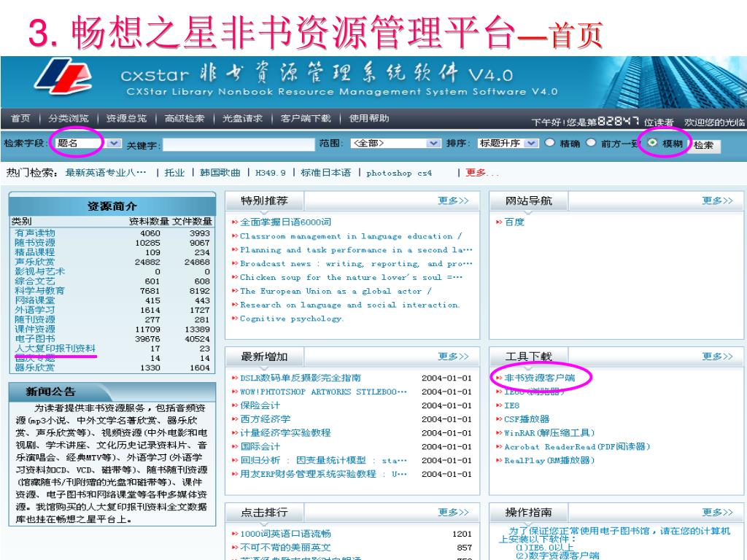747x560 pixels.
Task: Open Chicken soup for the nature lover's soul
Action: tap(351, 277)
